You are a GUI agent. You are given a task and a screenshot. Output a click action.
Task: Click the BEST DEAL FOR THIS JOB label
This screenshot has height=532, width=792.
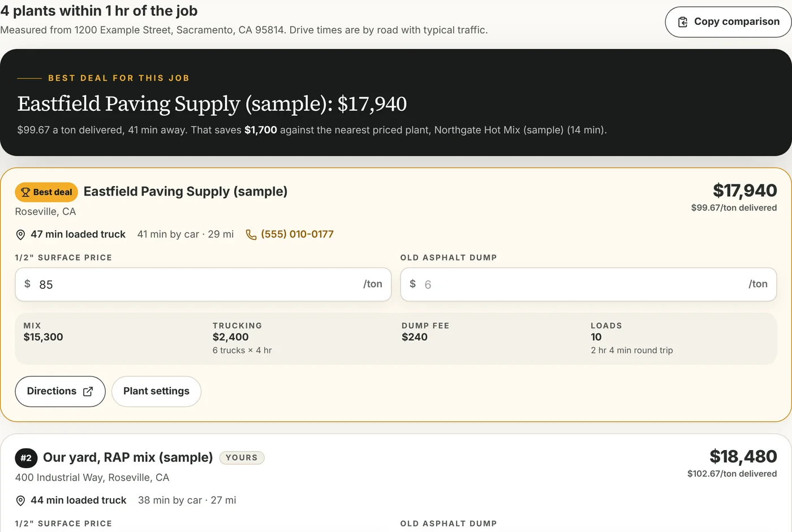pos(119,78)
